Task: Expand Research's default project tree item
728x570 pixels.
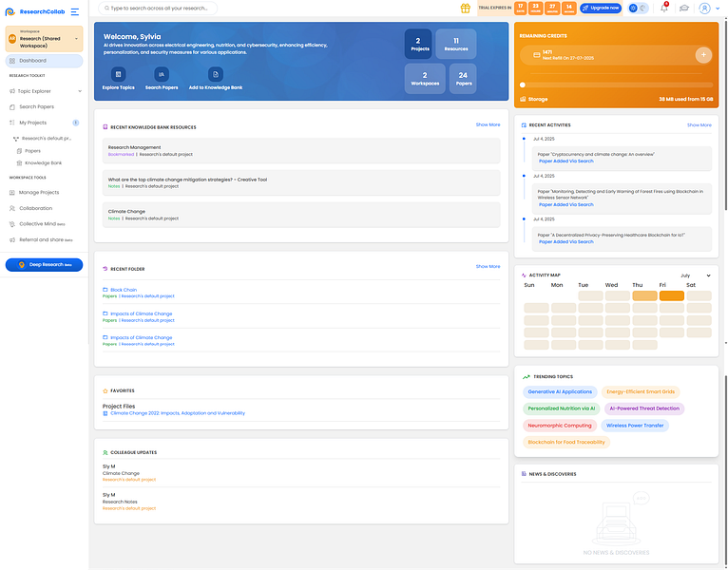Action: tap(42, 139)
